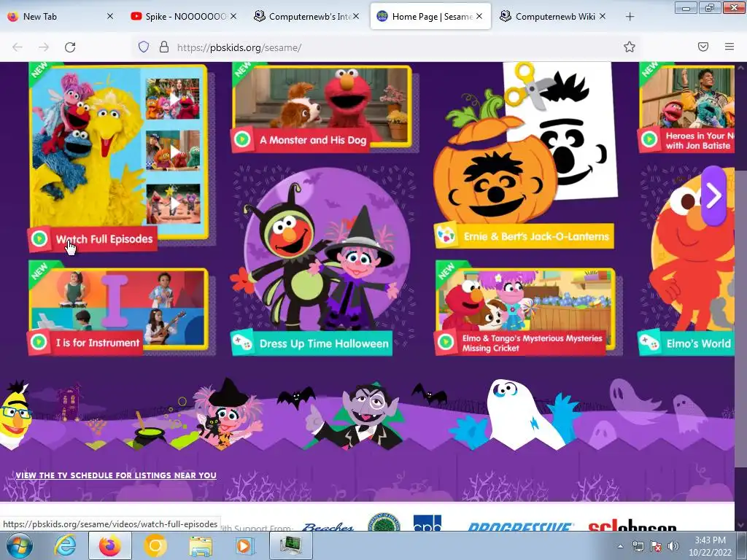The height and width of the screenshot is (560, 747).
Task: Click the purple next carousel arrow
Action: pos(713,195)
